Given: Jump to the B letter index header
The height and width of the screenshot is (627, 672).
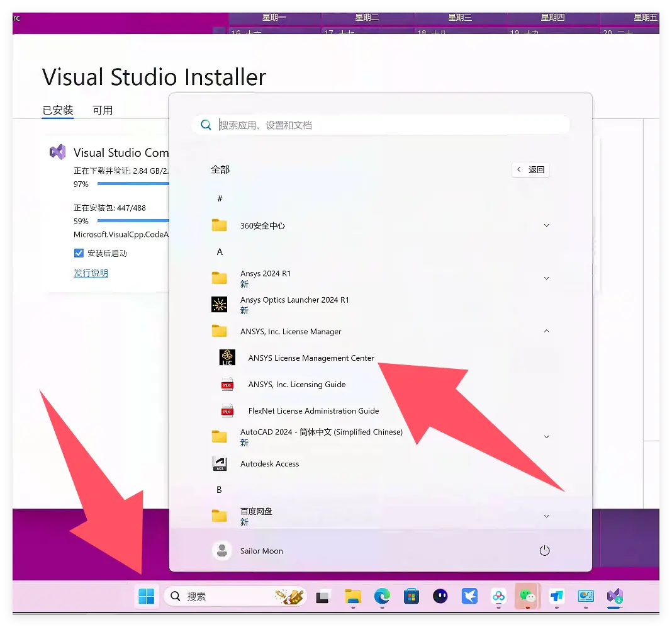Looking at the screenshot, I should click(x=219, y=490).
